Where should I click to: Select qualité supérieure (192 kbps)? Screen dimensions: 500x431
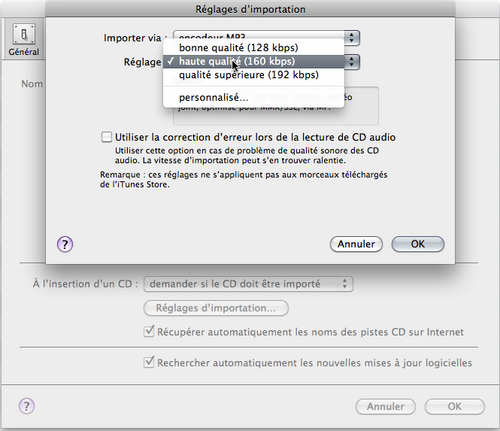(x=249, y=75)
